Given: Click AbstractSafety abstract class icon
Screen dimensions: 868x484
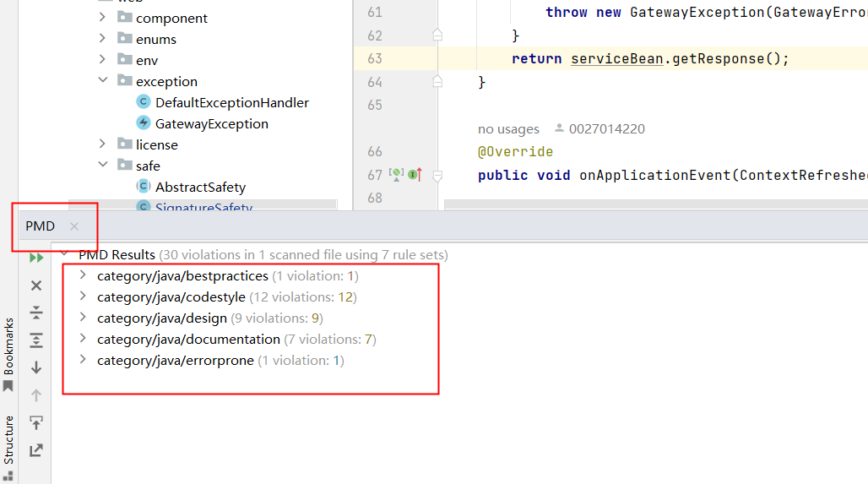Looking at the screenshot, I should point(144,186).
